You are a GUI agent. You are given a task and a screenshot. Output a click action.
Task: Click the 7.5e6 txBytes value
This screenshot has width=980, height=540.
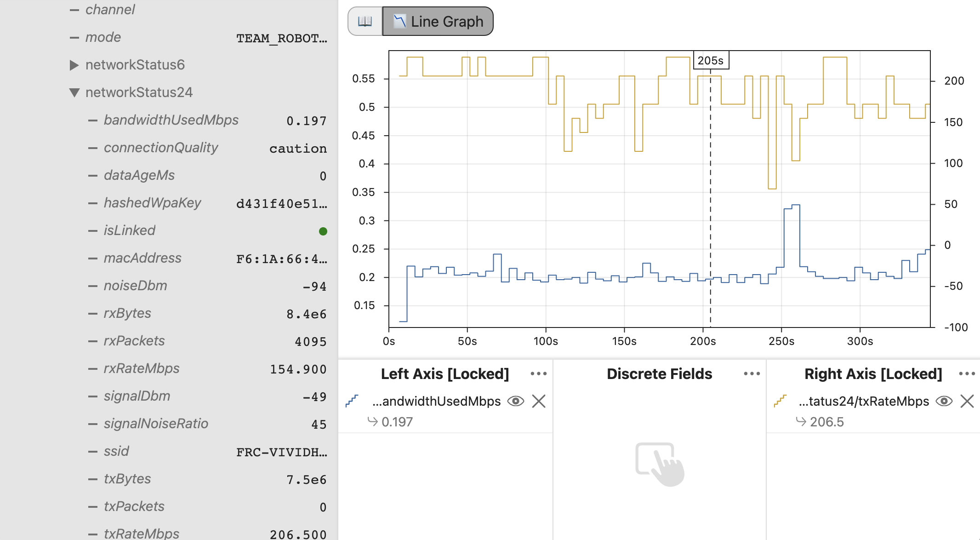[307, 480]
